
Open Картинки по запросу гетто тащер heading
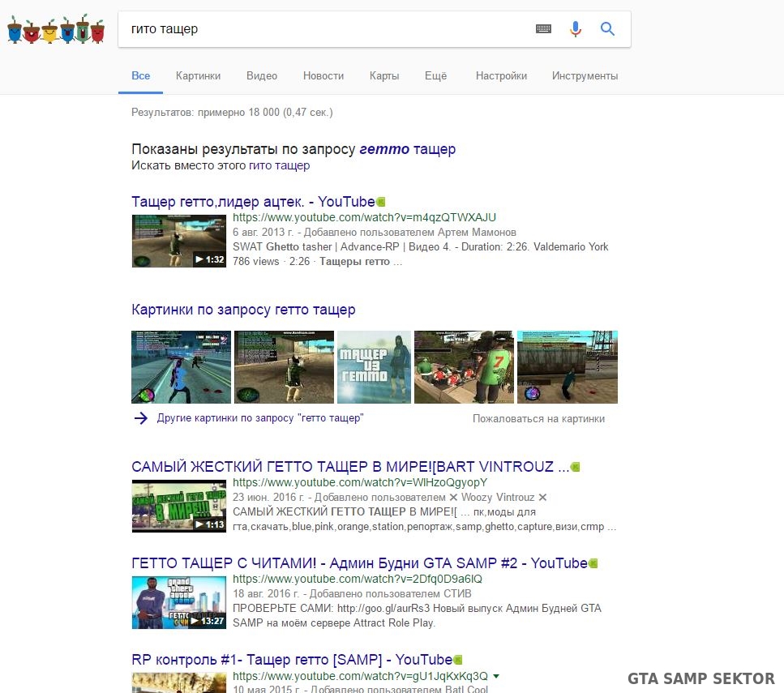pos(243,310)
